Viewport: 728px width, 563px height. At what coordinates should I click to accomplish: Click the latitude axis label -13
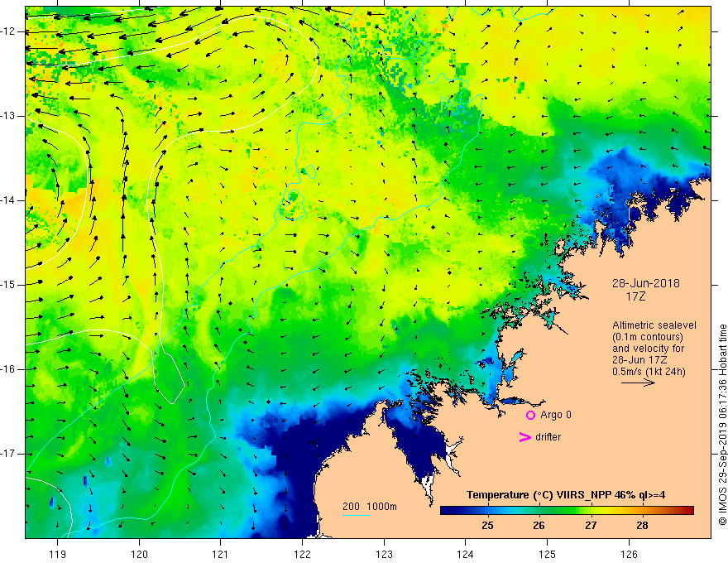[x=8, y=116]
